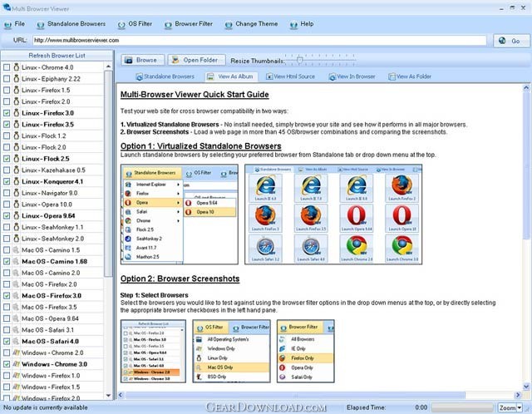The height and width of the screenshot is (414, 532).
Task: Click the content pane scroll-right arrow
Action: (518, 395)
